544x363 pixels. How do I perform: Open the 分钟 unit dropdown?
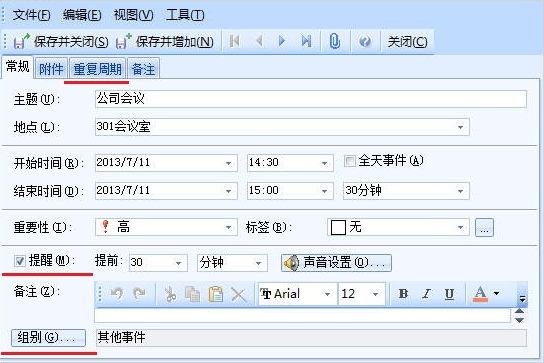click(258, 263)
